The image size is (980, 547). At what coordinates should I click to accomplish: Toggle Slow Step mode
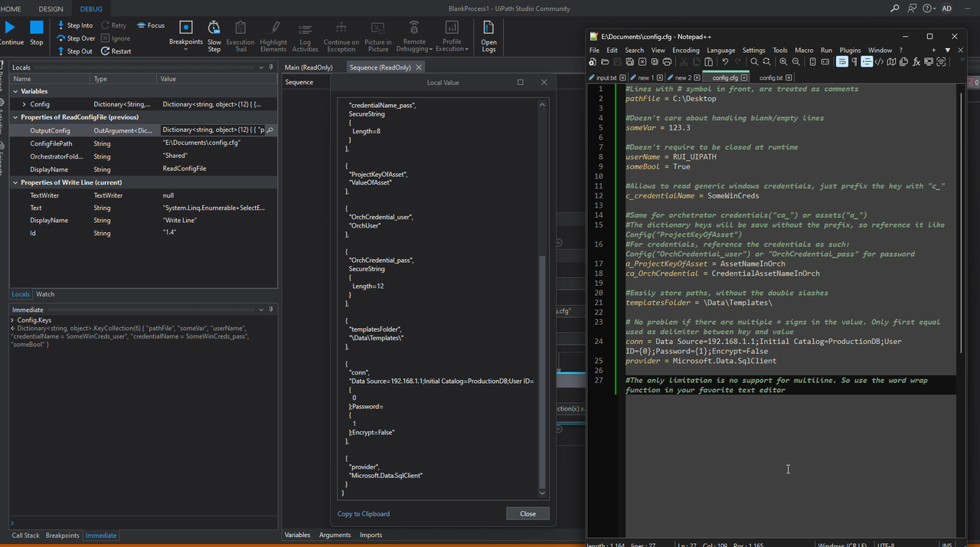(x=214, y=36)
